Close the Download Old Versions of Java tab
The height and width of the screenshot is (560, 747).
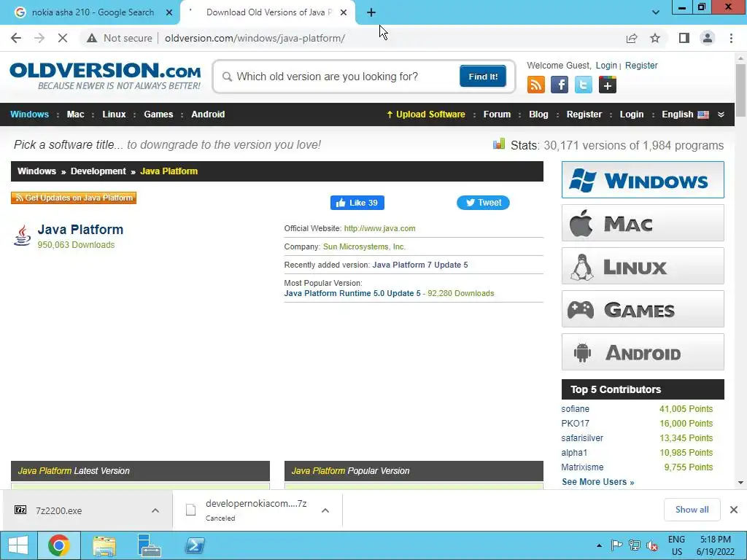click(344, 13)
